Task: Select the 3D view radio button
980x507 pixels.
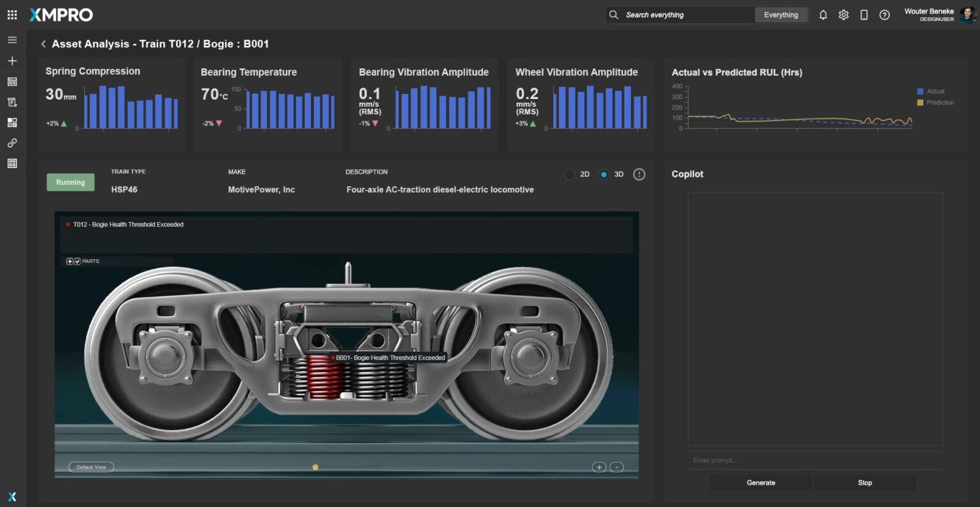Action: click(x=604, y=174)
